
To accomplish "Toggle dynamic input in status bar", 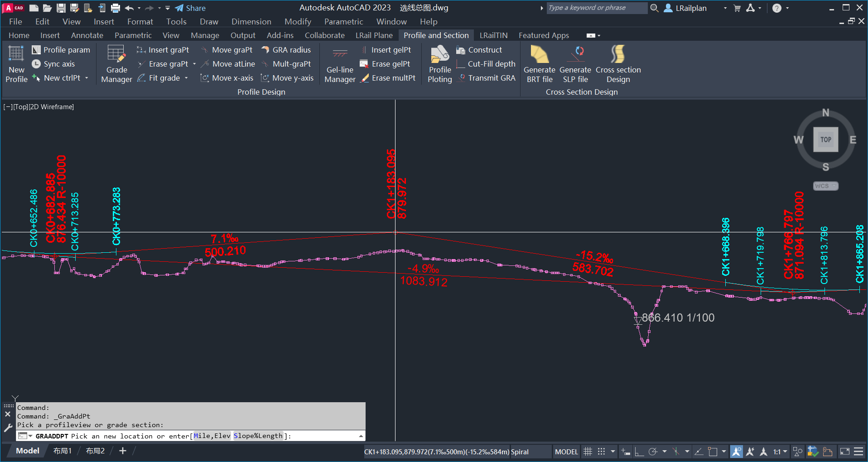I will pos(626,451).
